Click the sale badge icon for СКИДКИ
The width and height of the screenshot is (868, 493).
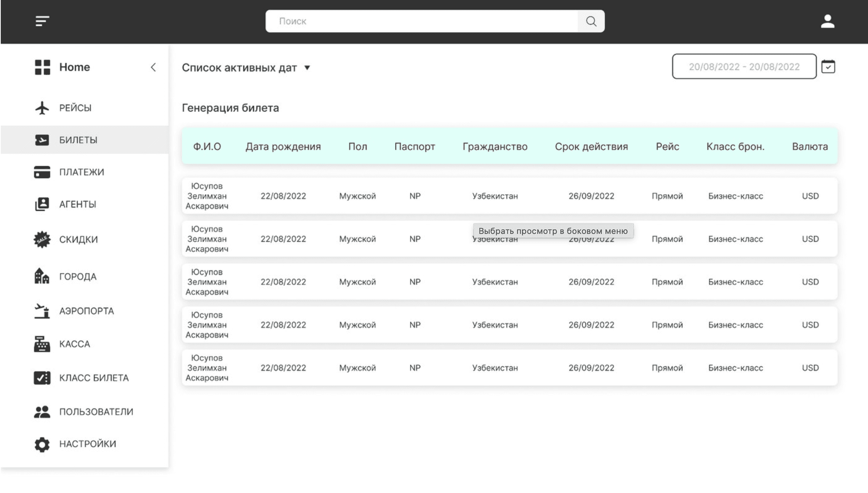(x=42, y=239)
